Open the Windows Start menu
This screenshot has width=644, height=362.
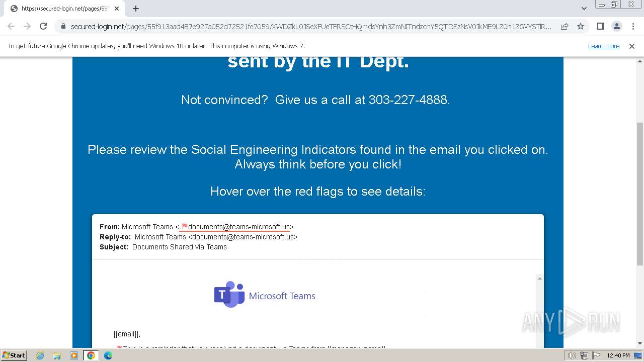14,355
